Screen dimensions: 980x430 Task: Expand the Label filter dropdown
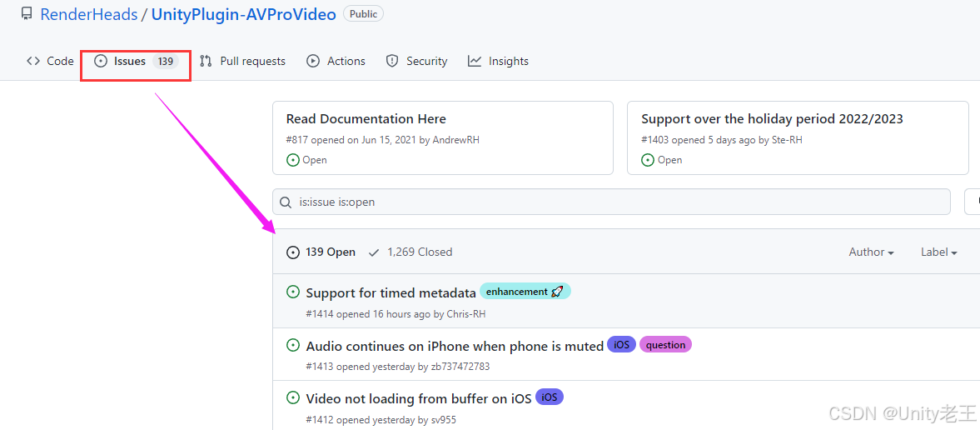[939, 252]
